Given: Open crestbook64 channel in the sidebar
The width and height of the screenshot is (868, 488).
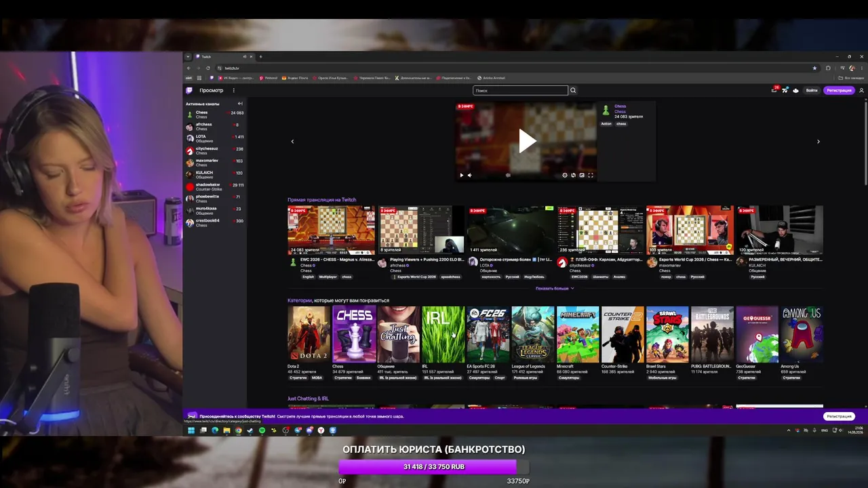Looking at the screenshot, I should [214, 222].
